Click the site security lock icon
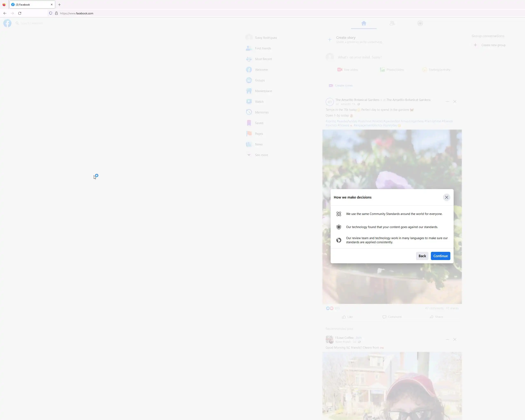Image resolution: width=525 pixels, height=420 pixels. 56,13
